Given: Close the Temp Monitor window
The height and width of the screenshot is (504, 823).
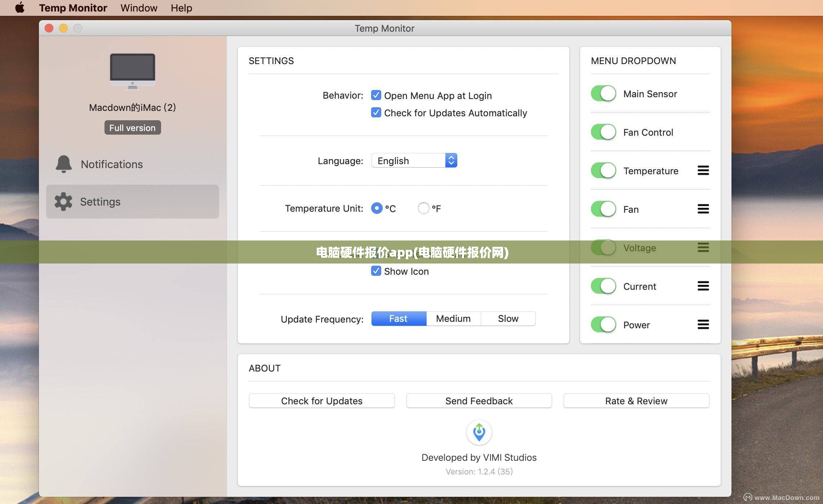Looking at the screenshot, I should (49, 28).
